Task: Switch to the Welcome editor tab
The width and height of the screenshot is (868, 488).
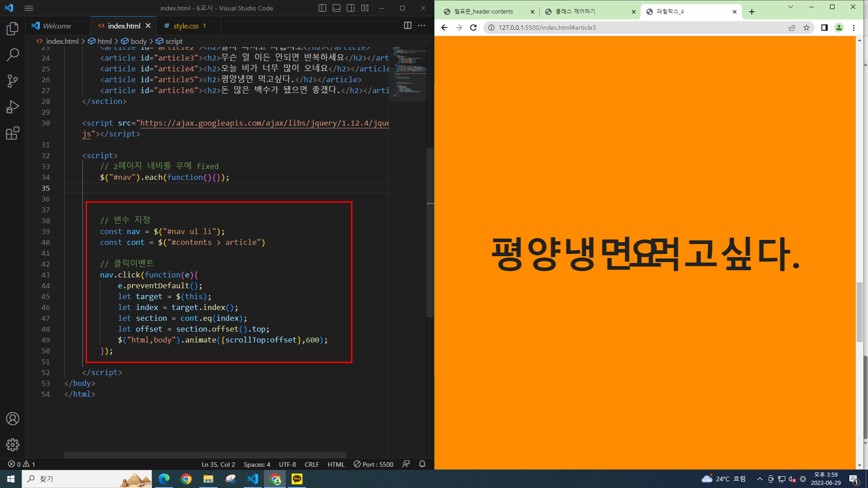Action: [57, 26]
